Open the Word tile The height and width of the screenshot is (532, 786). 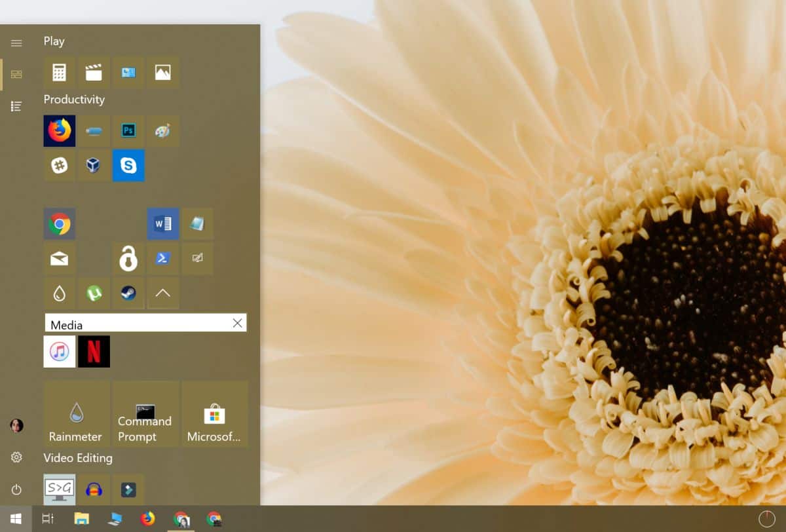click(x=163, y=224)
